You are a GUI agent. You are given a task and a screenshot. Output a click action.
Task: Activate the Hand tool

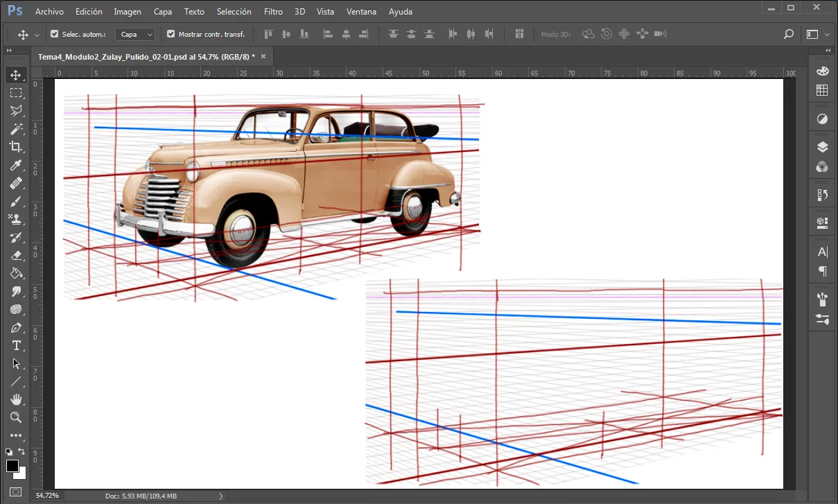click(16, 399)
